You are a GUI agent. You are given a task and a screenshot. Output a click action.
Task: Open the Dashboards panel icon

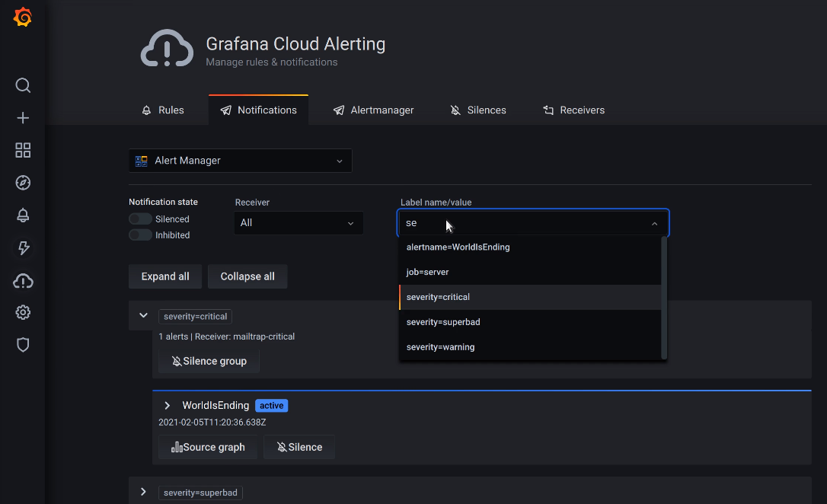point(22,150)
